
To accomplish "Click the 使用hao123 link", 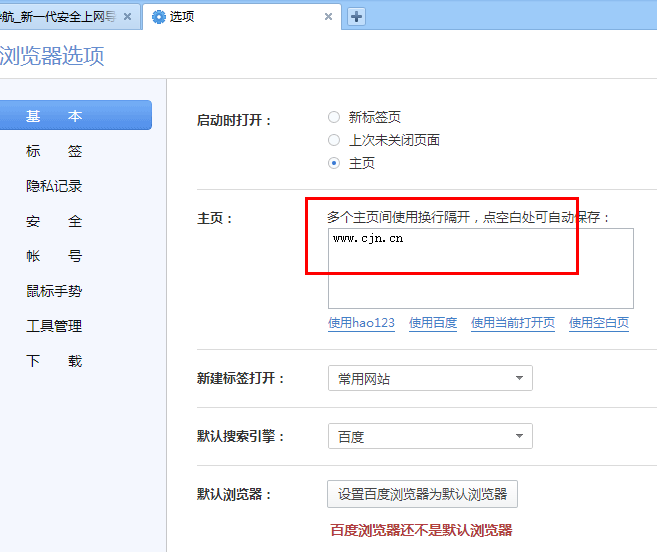I will point(361,323).
